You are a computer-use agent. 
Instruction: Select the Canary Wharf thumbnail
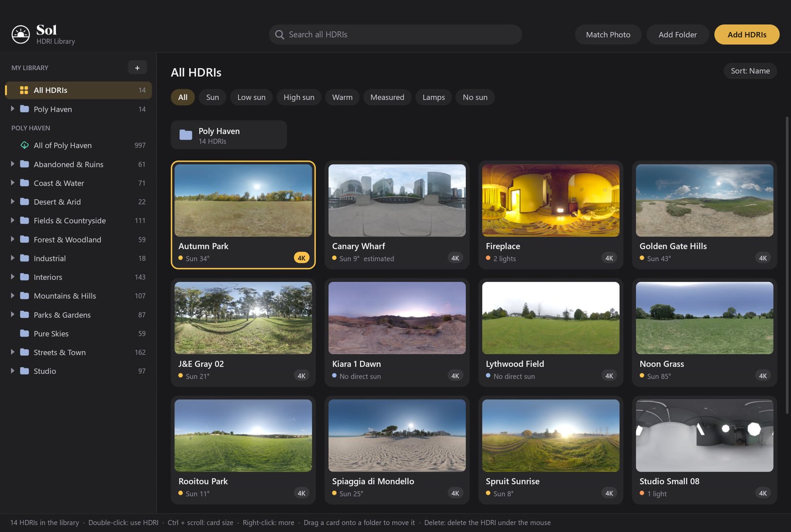coord(397,201)
